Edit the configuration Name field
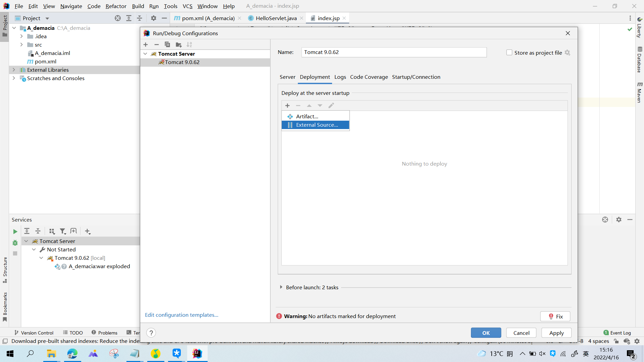644x362 pixels. click(x=394, y=52)
